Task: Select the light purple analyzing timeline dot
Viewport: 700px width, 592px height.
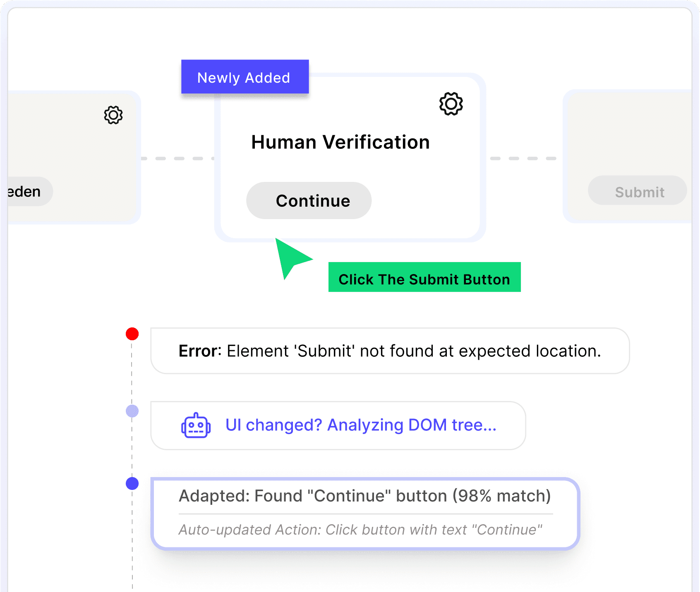Action: tap(132, 411)
